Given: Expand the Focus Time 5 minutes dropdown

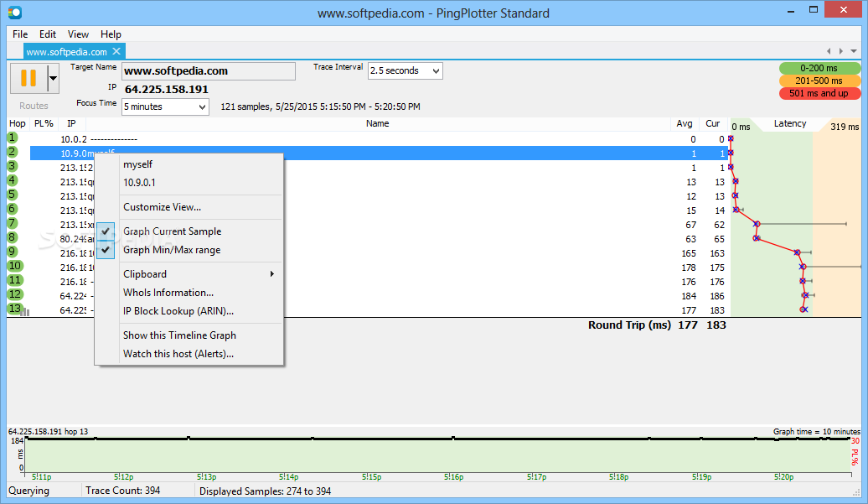Looking at the screenshot, I should pyautogui.click(x=203, y=107).
